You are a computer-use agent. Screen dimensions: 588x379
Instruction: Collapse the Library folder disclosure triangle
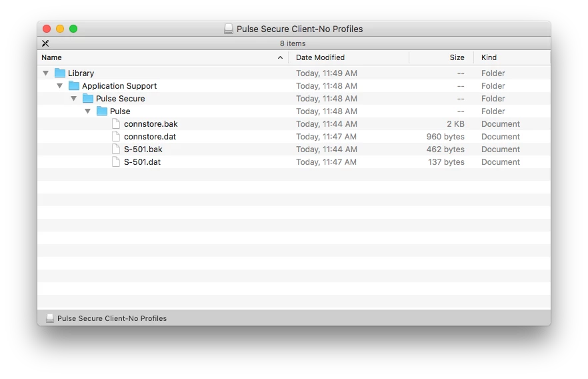46,73
